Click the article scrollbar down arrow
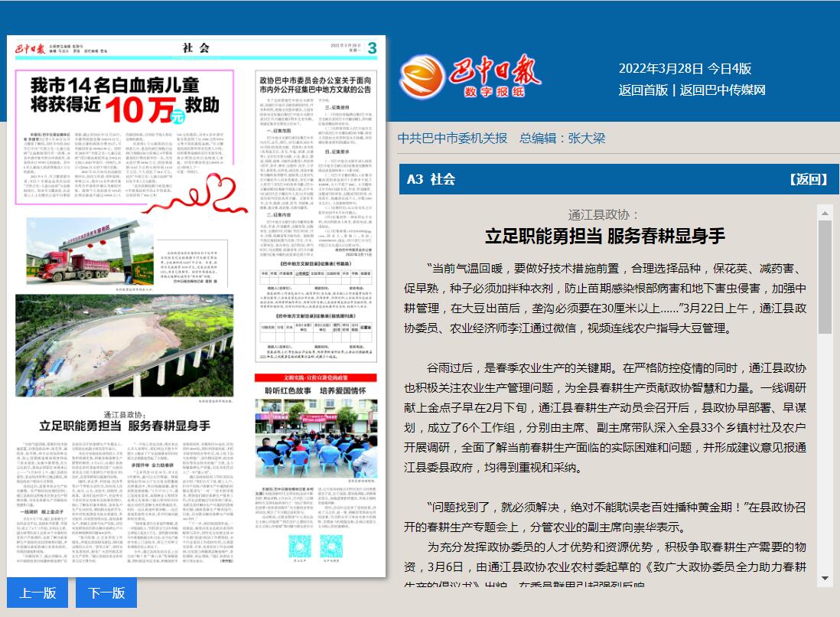 (x=825, y=579)
